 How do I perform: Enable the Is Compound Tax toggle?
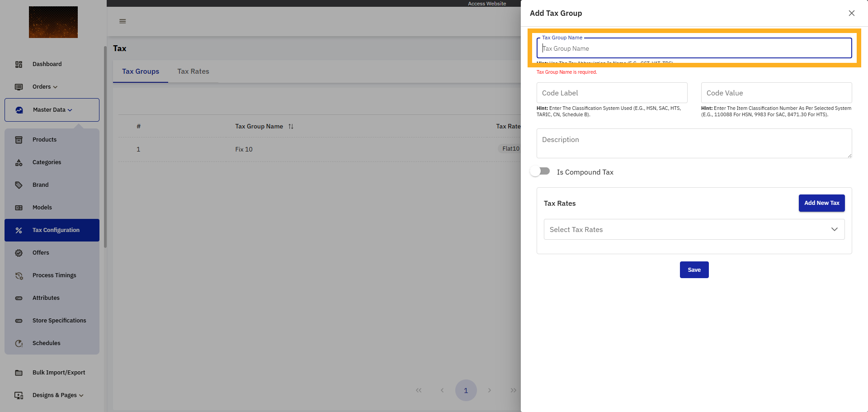(x=540, y=171)
